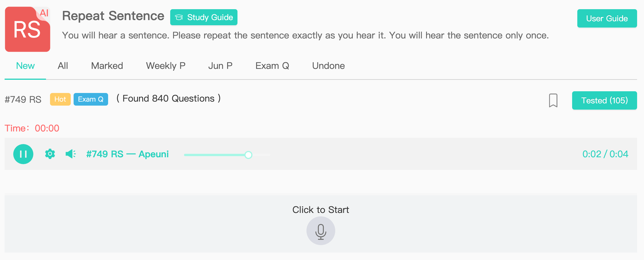The image size is (644, 260).
Task: Click the blue Exam Q badge
Action: pos(91,99)
